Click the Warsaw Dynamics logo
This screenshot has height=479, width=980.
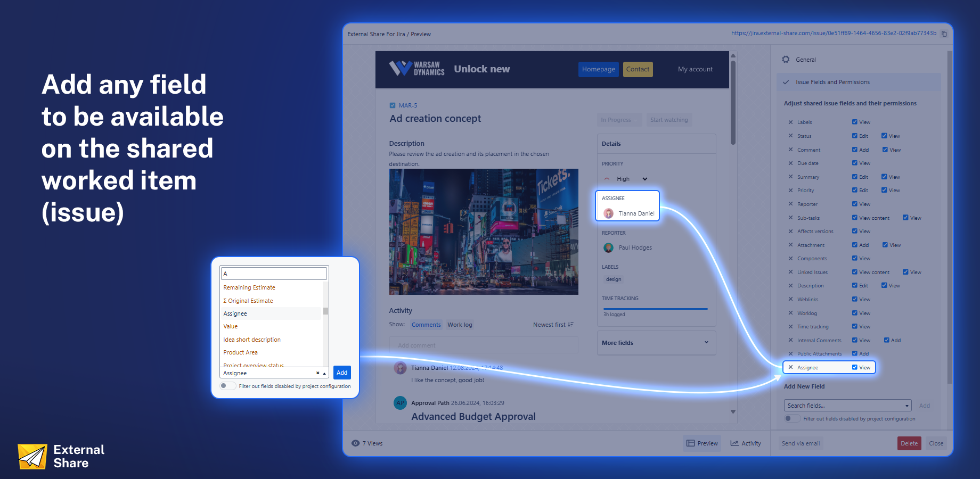[416, 69]
